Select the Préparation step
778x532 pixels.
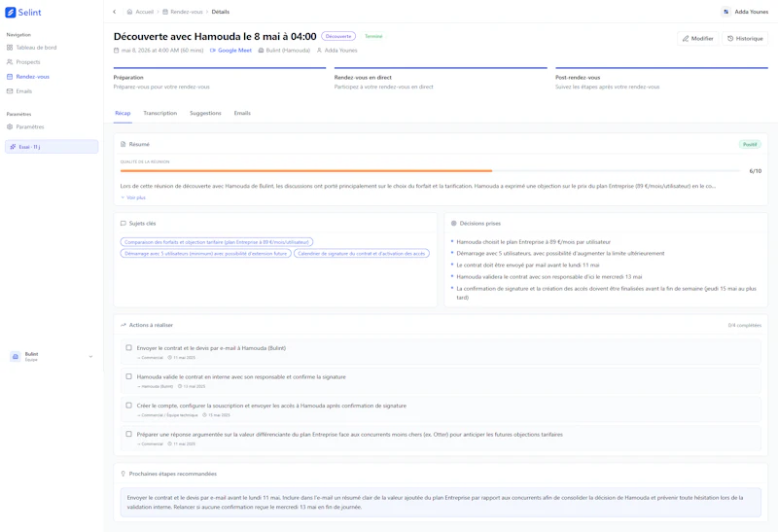click(220, 79)
